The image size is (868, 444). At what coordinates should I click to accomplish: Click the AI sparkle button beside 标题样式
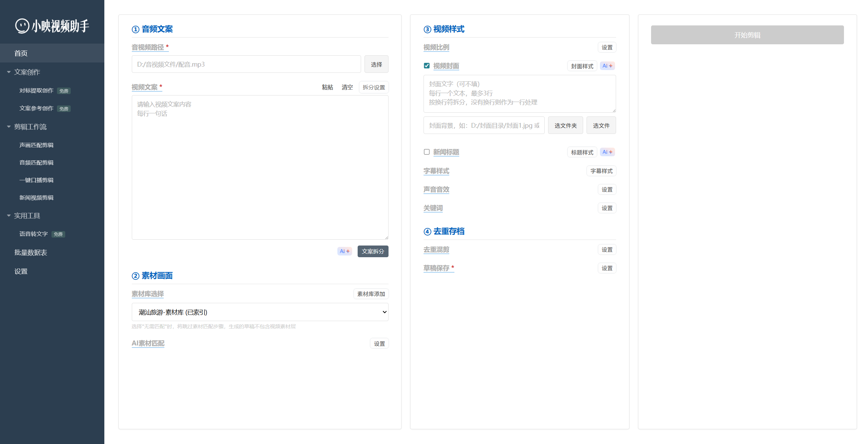pyautogui.click(x=607, y=152)
